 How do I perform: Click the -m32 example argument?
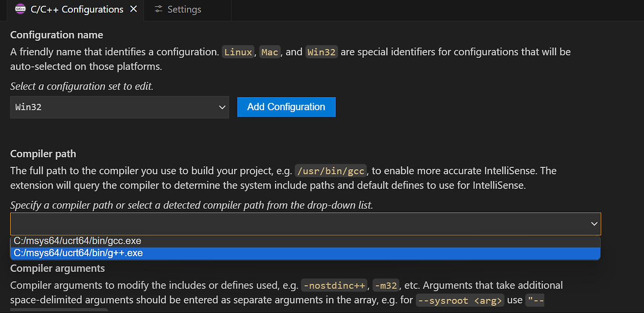(x=386, y=286)
